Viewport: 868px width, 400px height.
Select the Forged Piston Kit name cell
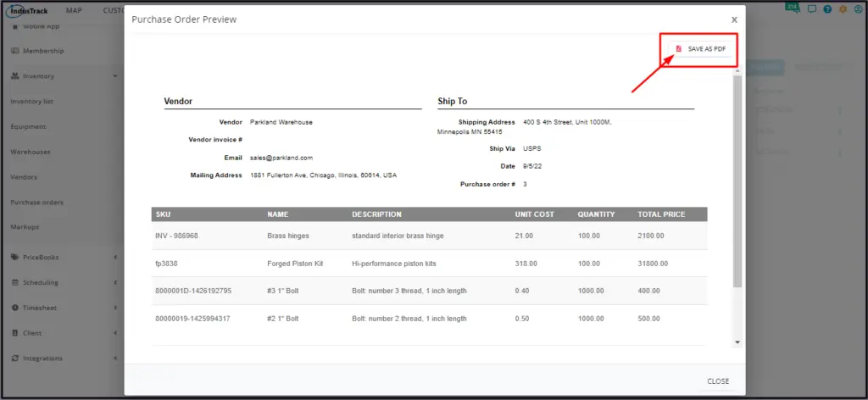point(295,264)
